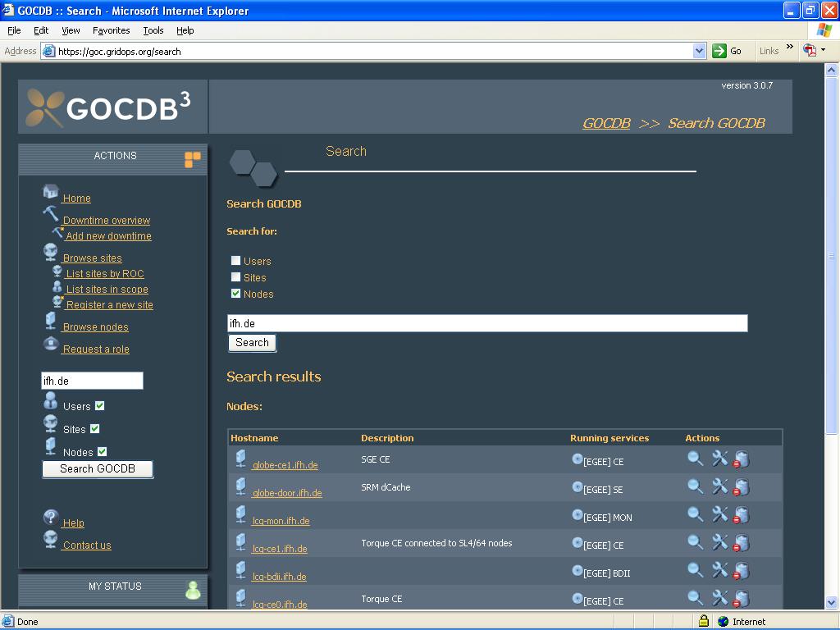The width and height of the screenshot is (840, 630).
Task: Click the GOCDB breadcrumb link
Action: (606, 123)
